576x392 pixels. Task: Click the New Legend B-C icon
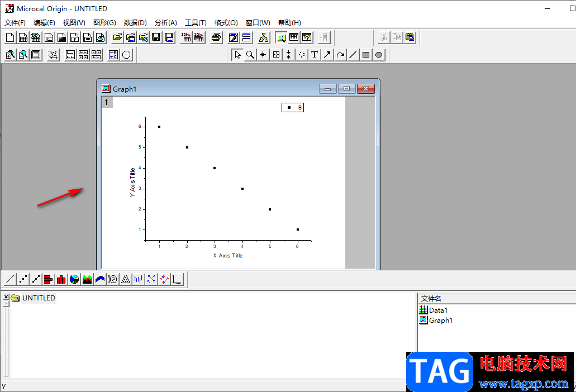click(x=113, y=55)
